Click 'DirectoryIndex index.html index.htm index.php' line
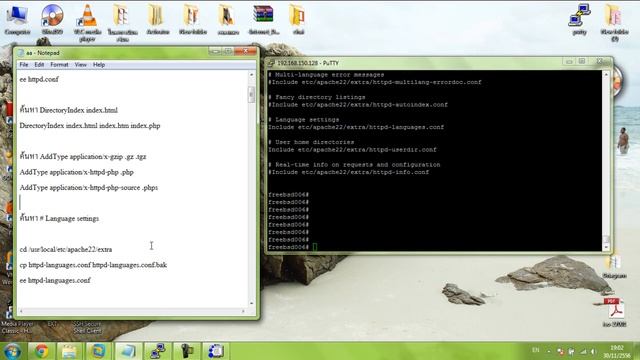Screen dimensions: 640x360 pos(90,126)
